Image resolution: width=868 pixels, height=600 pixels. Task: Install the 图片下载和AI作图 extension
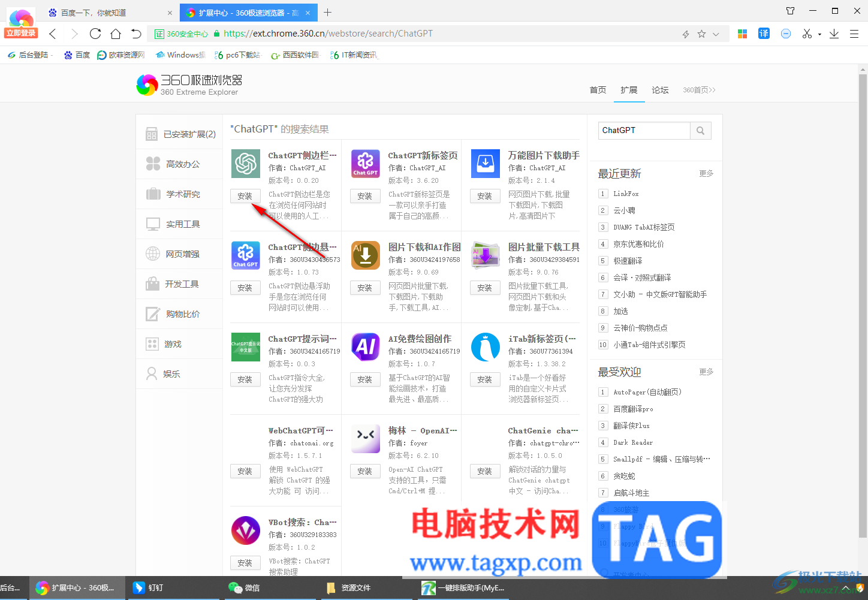[365, 288]
